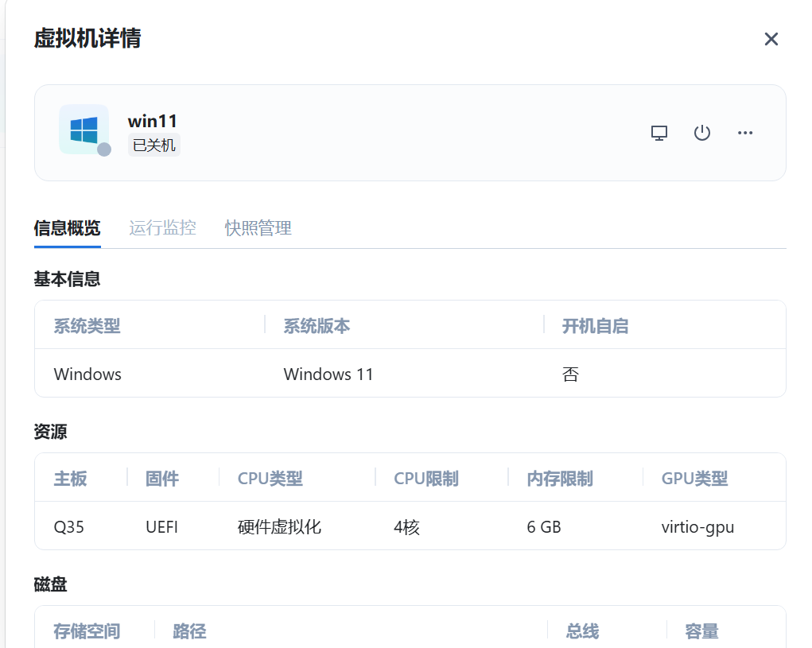Screen dimensions: 812x648
Task: Click the 开机自启 column header
Action: [x=595, y=326]
